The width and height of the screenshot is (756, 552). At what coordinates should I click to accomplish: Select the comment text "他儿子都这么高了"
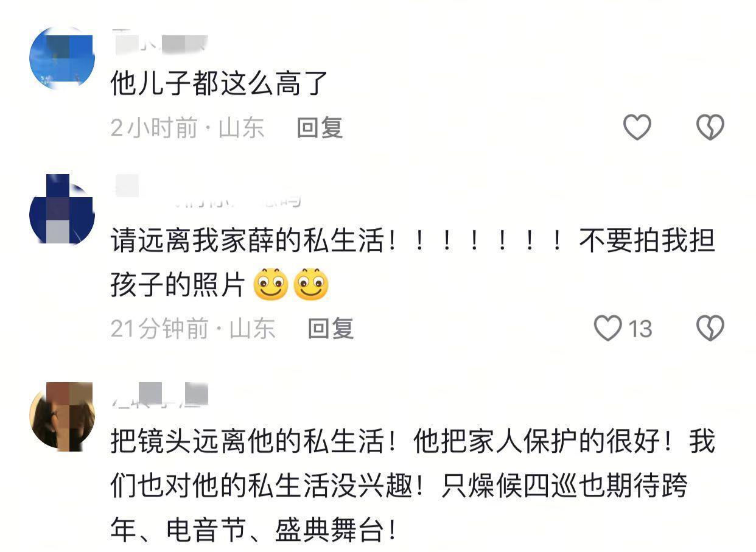click(220, 83)
